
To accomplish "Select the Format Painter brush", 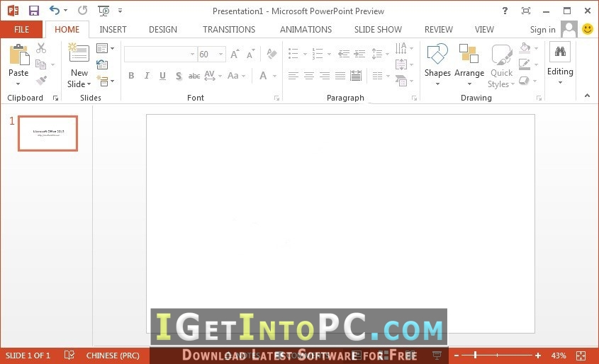I will [x=41, y=81].
